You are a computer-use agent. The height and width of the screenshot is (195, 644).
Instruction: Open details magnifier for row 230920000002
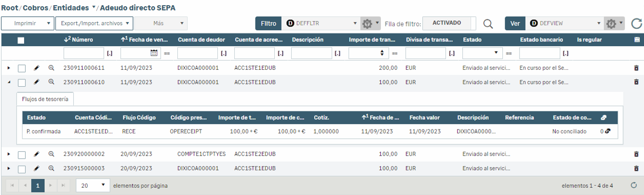(x=51, y=154)
